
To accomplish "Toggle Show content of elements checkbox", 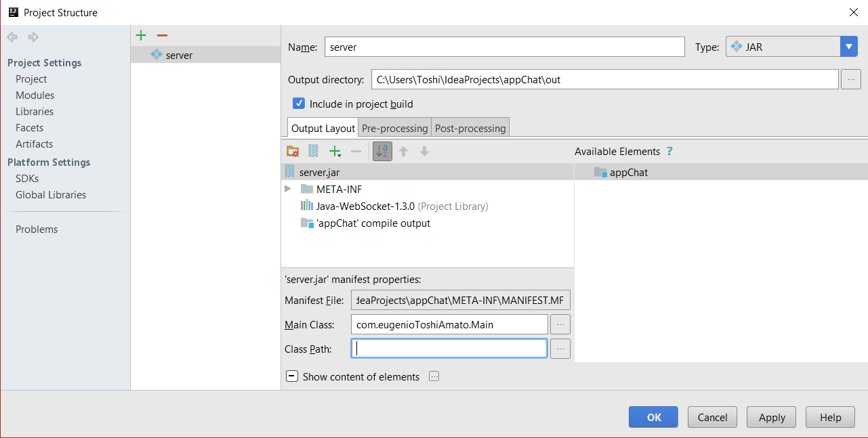I will [292, 376].
